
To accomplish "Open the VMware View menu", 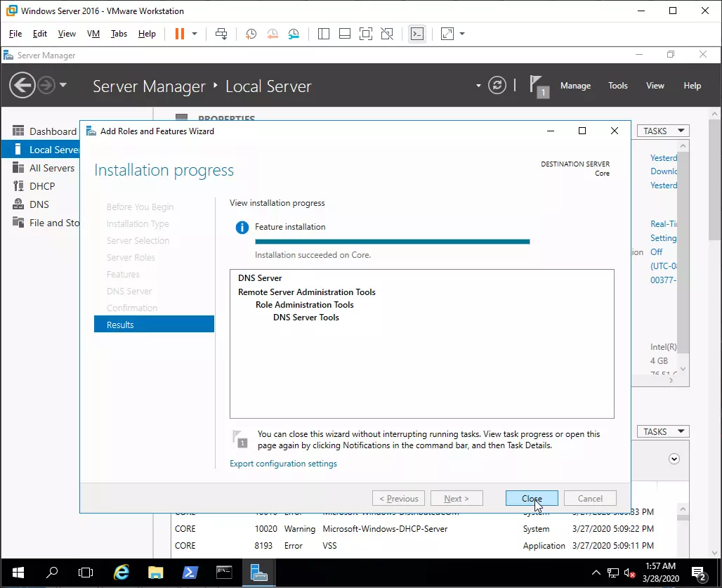I will pos(67,34).
